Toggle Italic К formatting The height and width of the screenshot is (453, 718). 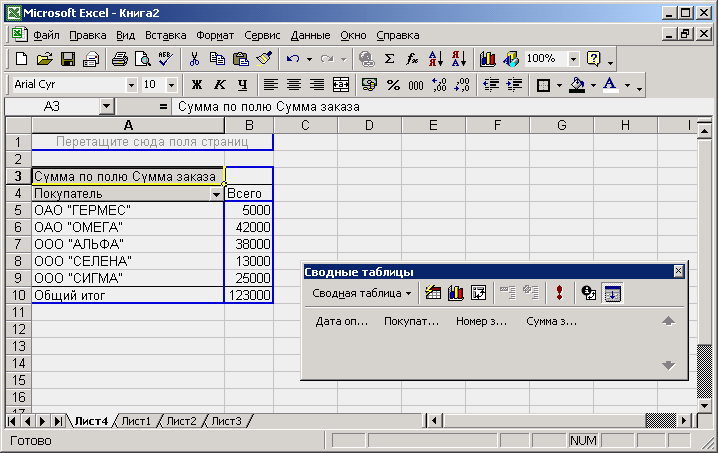tap(219, 85)
